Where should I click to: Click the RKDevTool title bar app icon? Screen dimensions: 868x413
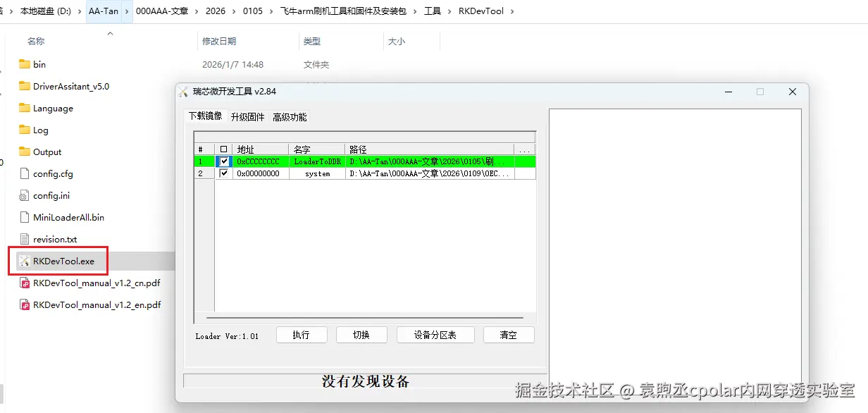[184, 92]
